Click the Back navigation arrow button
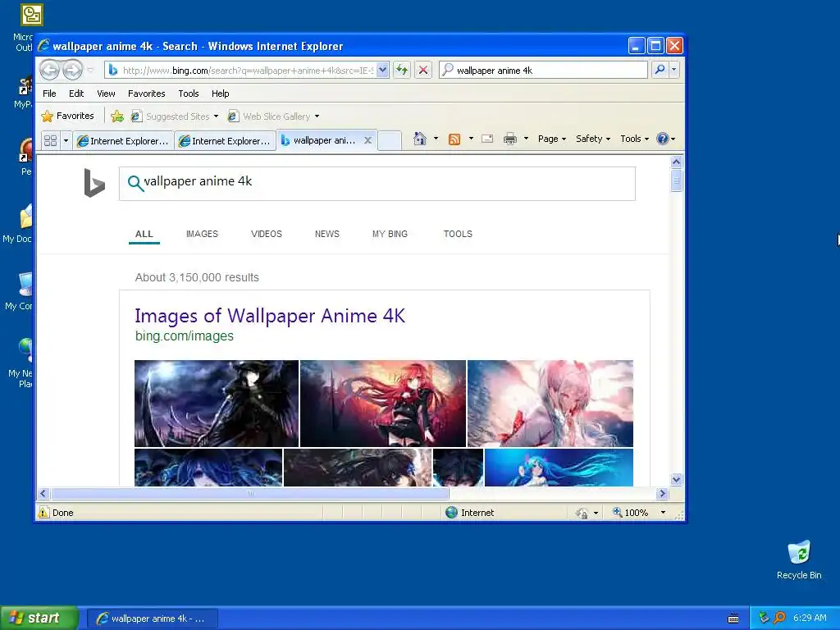 50,70
